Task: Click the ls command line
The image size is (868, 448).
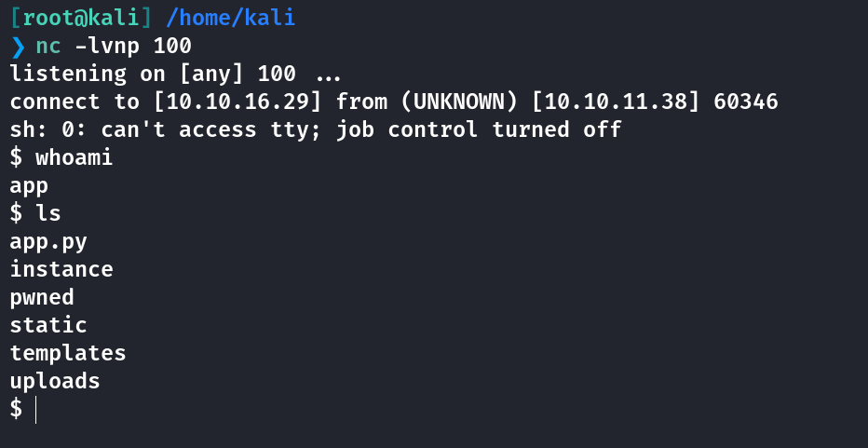Action: tap(35, 214)
